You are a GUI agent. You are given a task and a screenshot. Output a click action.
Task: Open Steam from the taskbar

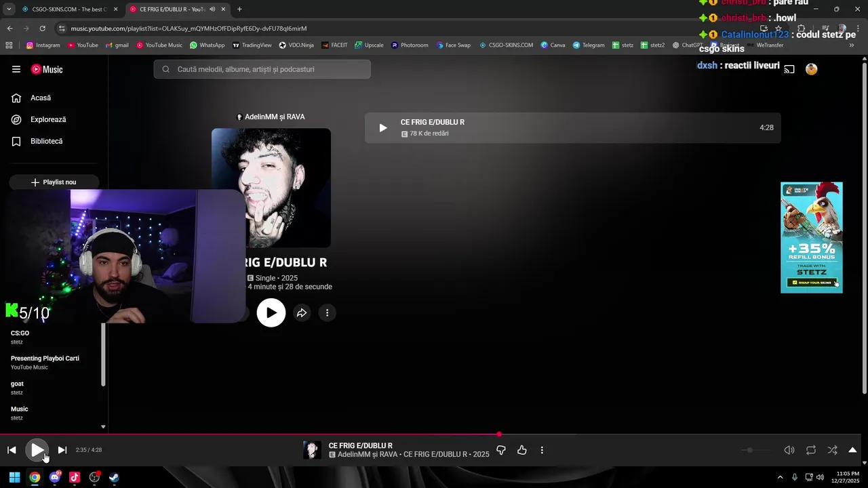[x=115, y=477]
